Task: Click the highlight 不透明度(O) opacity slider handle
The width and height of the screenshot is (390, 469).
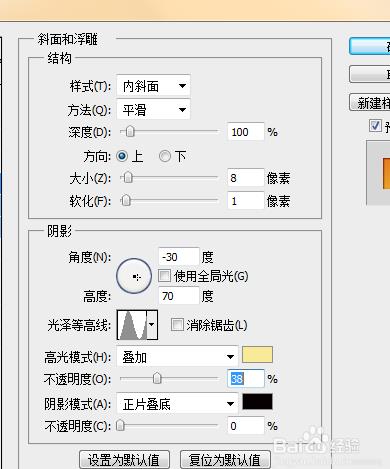Action: (x=157, y=378)
